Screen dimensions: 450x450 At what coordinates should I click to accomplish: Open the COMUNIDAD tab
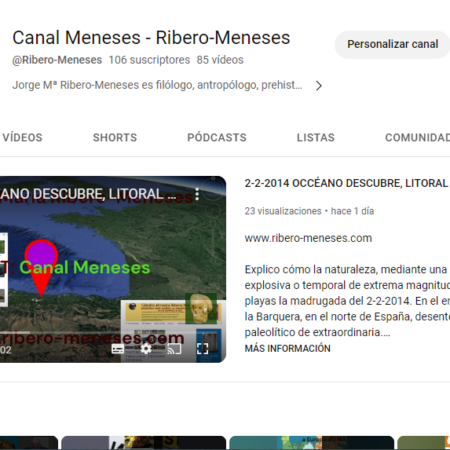coord(417,137)
